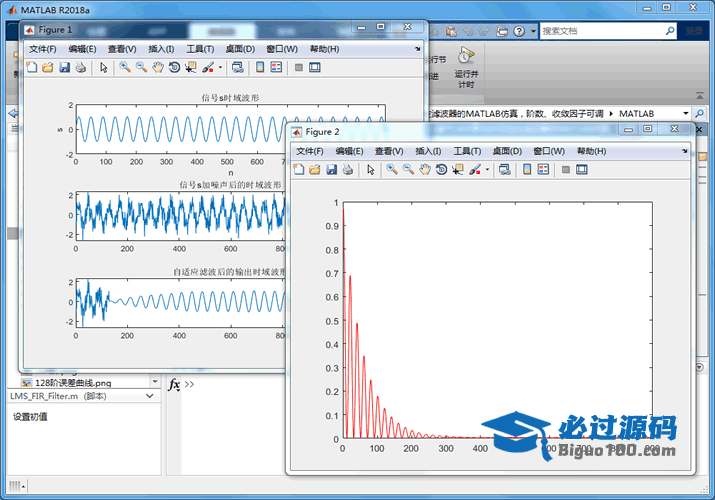Click Link Plot icon in Figure 1 toolbar

click(x=237, y=67)
